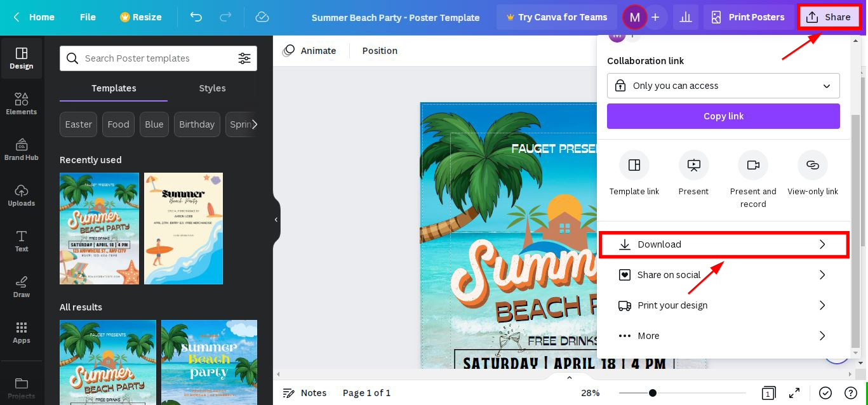Click the Print Posters button
This screenshot has width=868, height=405.
pos(747,17)
